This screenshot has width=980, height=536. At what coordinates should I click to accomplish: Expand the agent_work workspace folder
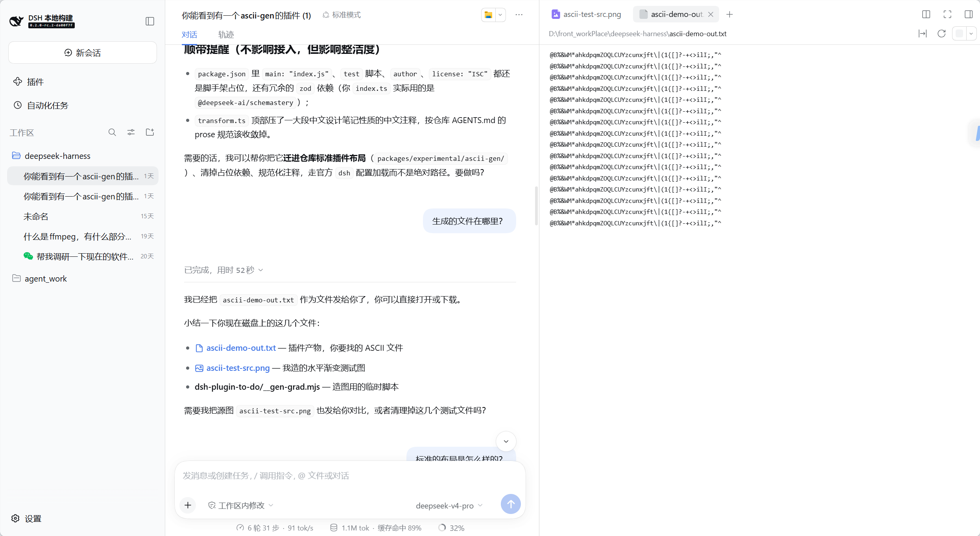click(x=40, y=279)
